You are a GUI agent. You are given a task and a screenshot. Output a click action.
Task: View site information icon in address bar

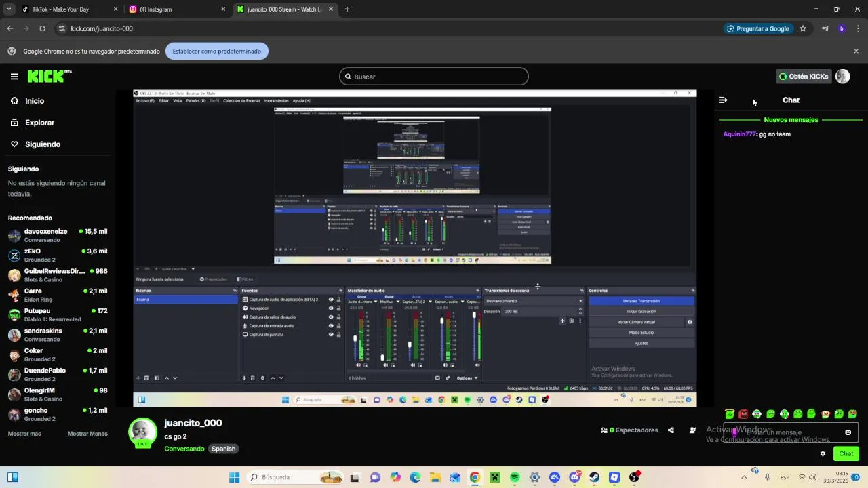coord(61,28)
